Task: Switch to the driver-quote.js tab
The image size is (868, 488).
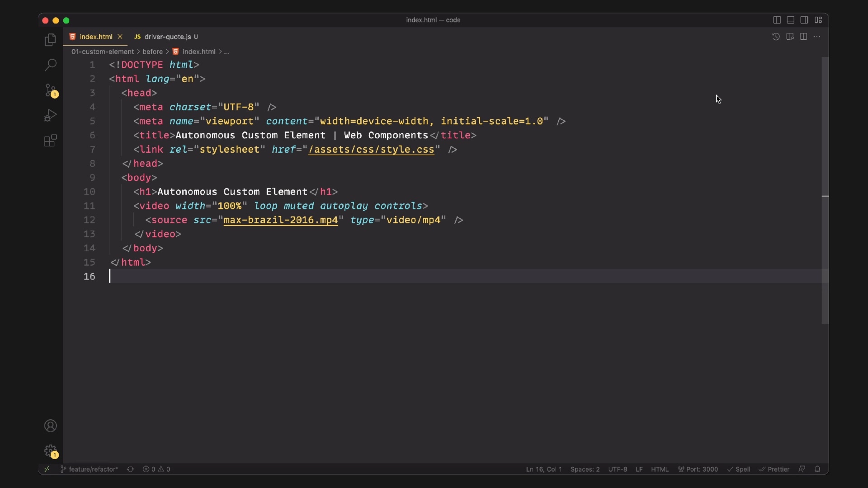Action: point(167,37)
